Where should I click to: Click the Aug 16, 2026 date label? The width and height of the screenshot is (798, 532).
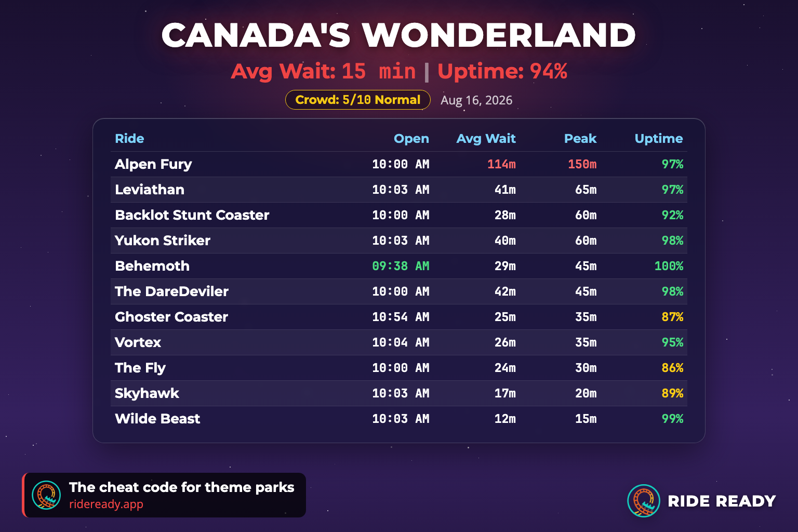coord(476,100)
